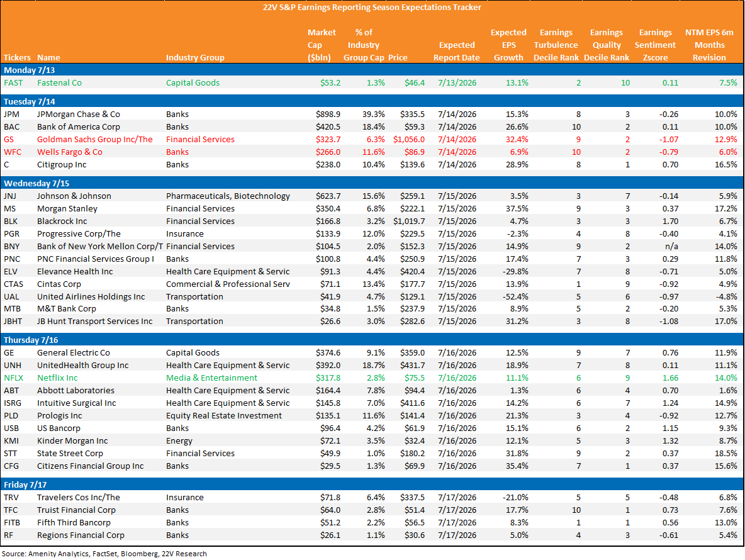This screenshot has width=745, height=560.
Task: Click United Airlines' -52.4% EPS growth
Action: pyautogui.click(x=515, y=297)
